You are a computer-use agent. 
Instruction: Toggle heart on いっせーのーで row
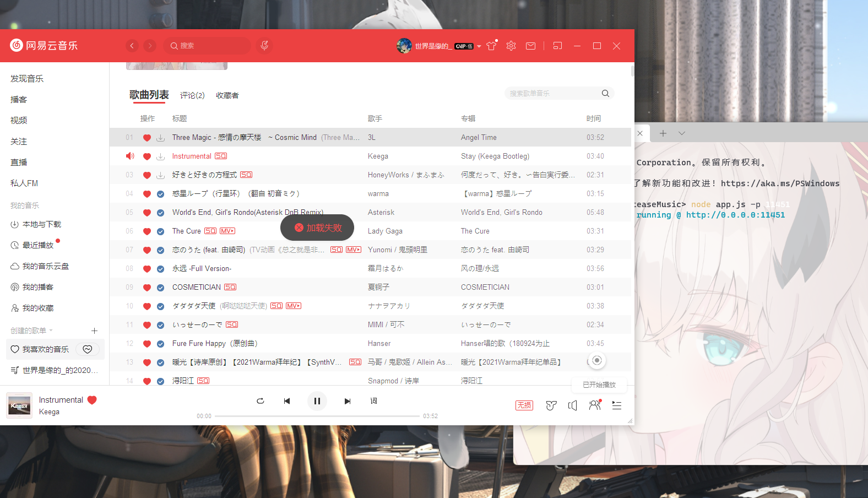(147, 325)
